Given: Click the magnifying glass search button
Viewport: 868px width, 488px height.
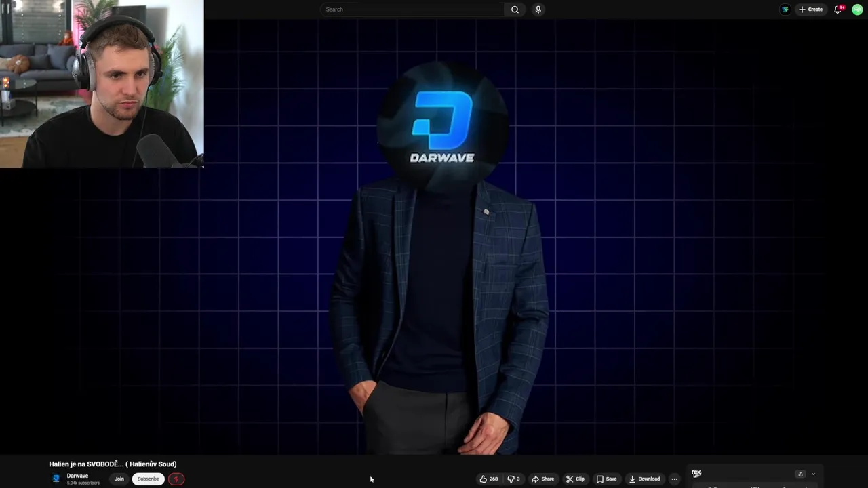Looking at the screenshot, I should (515, 9).
